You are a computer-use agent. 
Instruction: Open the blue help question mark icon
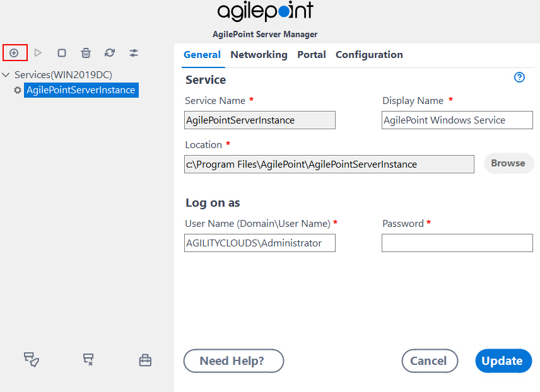click(519, 78)
